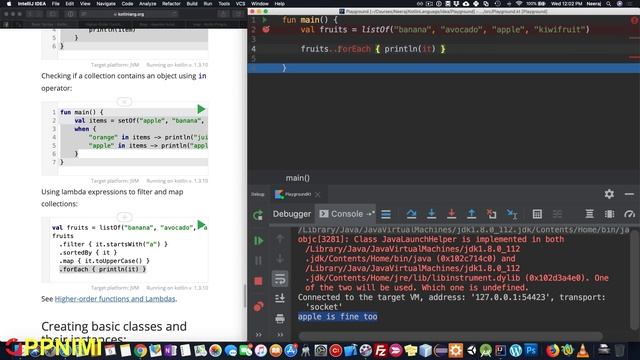Switch to the Console tab
Image resolution: width=640 pixels, height=360 pixels.
[347, 214]
